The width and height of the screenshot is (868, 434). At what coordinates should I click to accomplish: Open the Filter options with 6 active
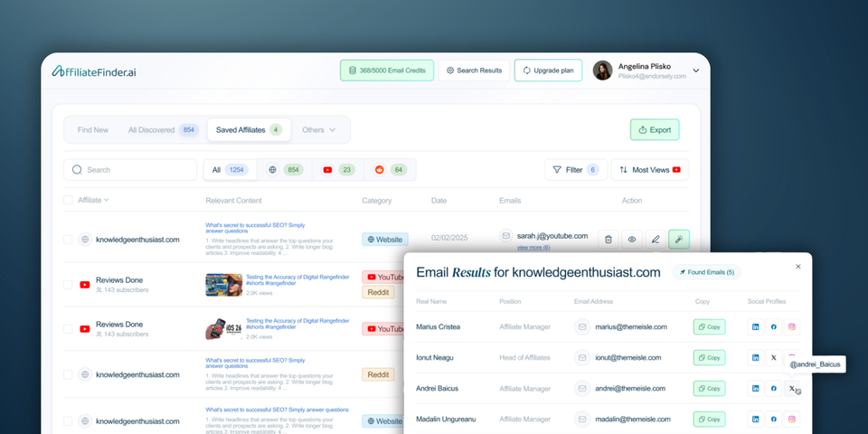pyautogui.click(x=576, y=170)
